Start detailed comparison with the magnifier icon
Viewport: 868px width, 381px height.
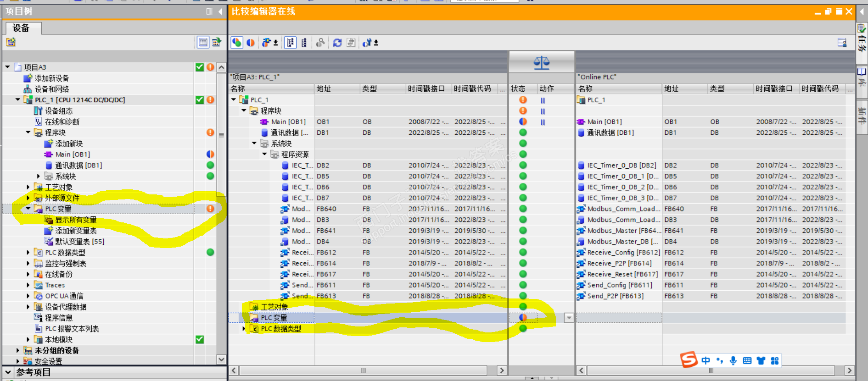coord(320,43)
